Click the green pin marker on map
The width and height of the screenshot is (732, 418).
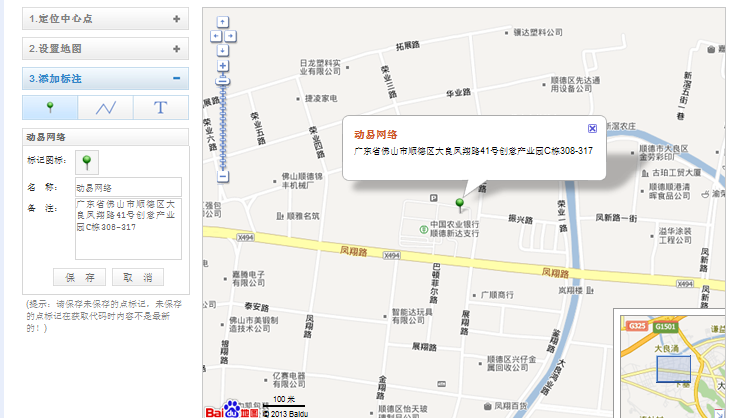pyautogui.click(x=459, y=204)
